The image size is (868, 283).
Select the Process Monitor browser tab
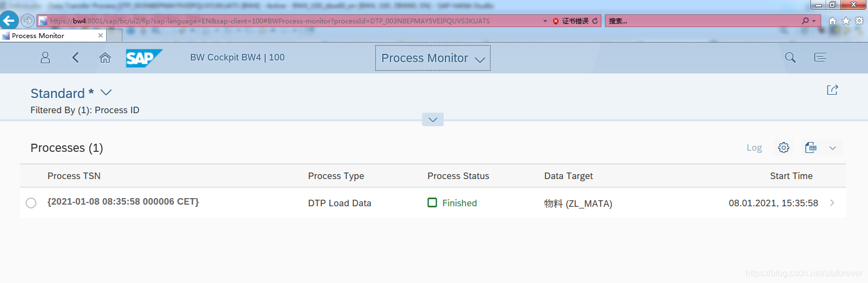coord(53,36)
